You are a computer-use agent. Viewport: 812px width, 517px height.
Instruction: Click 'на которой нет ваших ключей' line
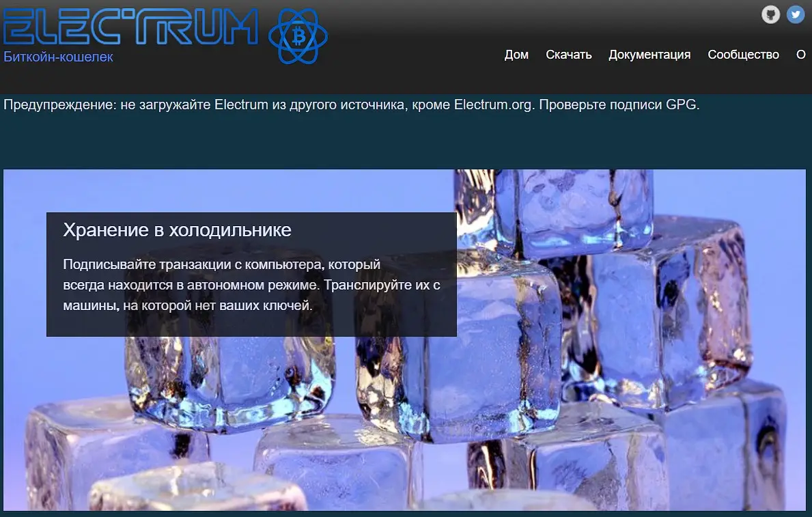(x=217, y=306)
